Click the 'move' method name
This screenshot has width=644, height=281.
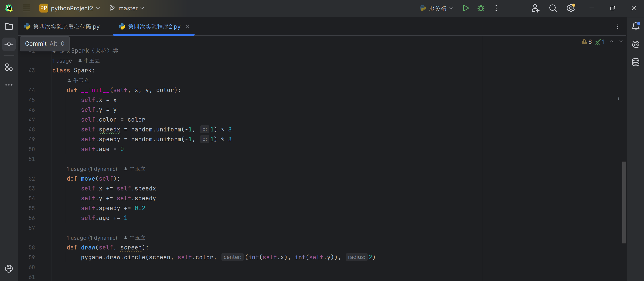tap(88, 179)
